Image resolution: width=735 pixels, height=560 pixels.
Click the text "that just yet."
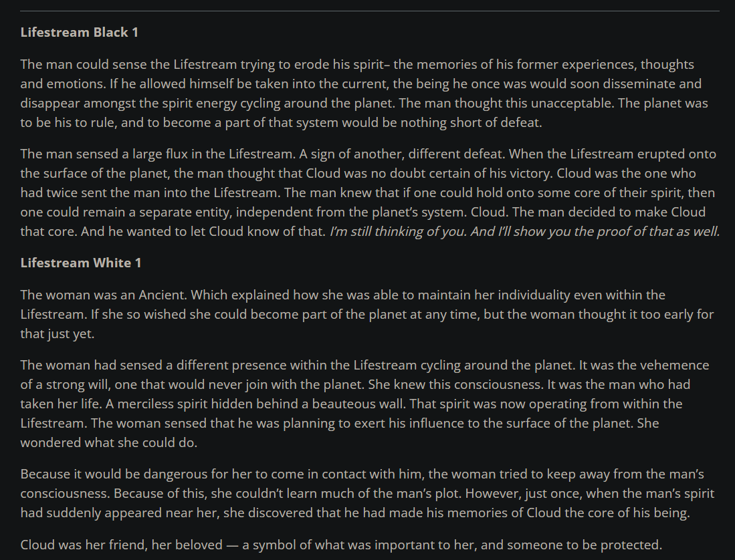click(x=58, y=333)
